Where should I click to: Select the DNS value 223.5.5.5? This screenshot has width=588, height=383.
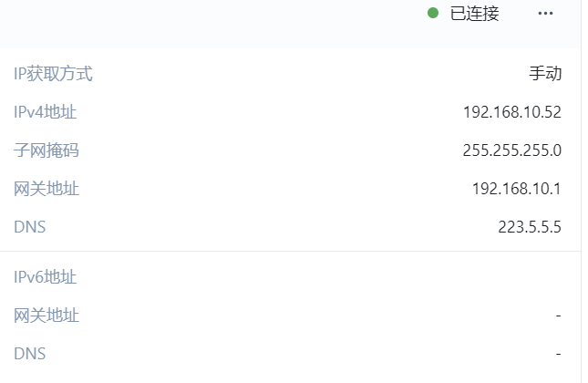click(x=530, y=227)
